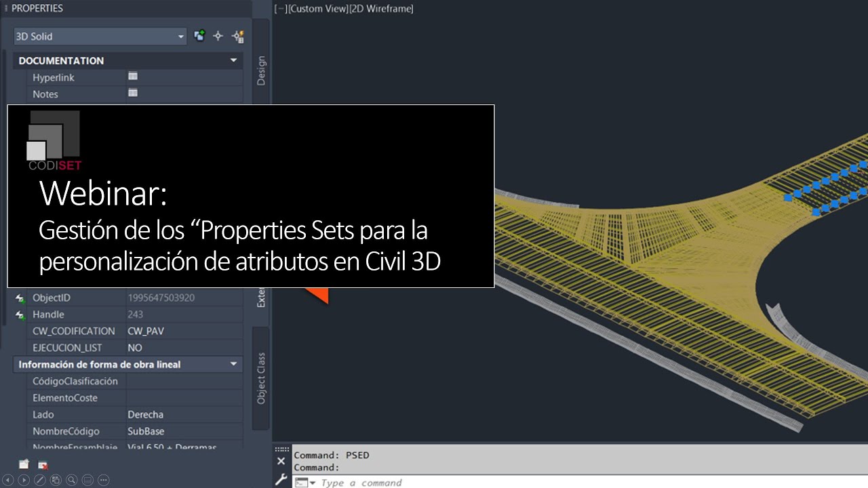Switch to the Extended Data tab
This screenshot has width=868, height=488.
[261, 299]
